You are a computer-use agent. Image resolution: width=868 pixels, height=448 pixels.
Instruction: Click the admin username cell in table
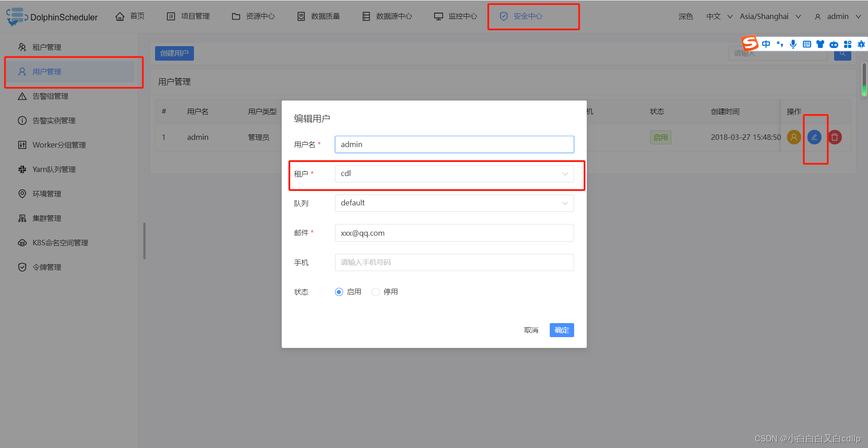(x=198, y=137)
